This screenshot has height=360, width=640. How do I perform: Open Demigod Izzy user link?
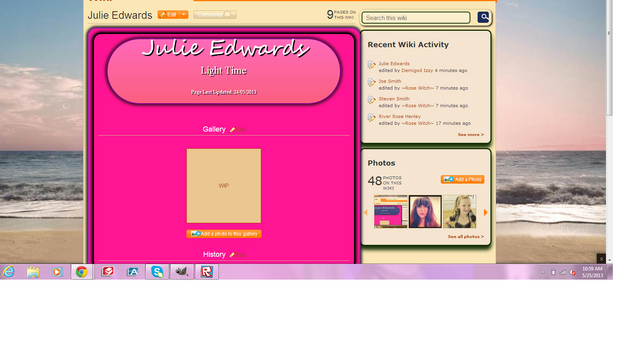coord(417,71)
